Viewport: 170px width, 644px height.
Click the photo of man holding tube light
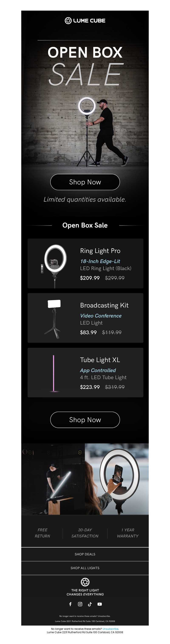53,479
